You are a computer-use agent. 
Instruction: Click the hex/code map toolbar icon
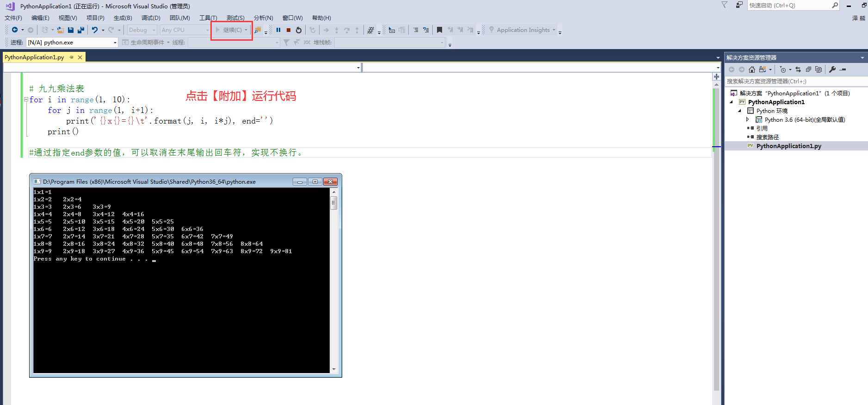click(x=370, y=30)
